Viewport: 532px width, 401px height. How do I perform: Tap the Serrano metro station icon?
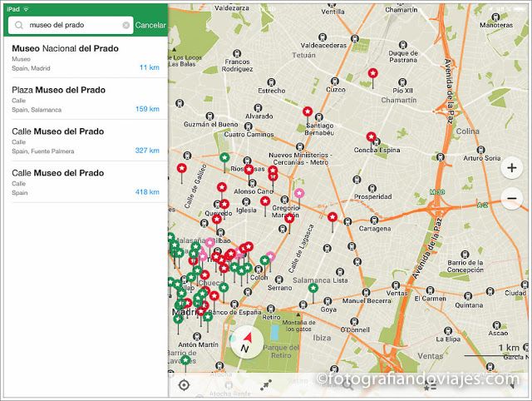click(x=279, y=280)
